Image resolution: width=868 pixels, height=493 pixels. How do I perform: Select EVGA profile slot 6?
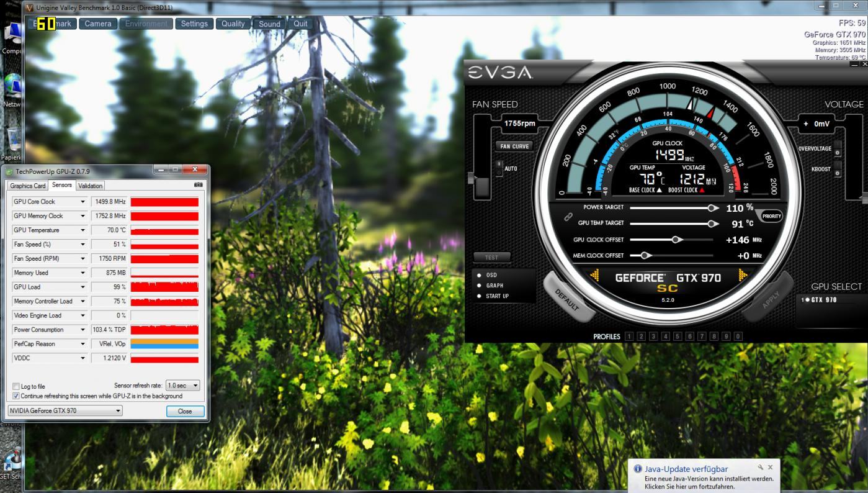[689, 337]
